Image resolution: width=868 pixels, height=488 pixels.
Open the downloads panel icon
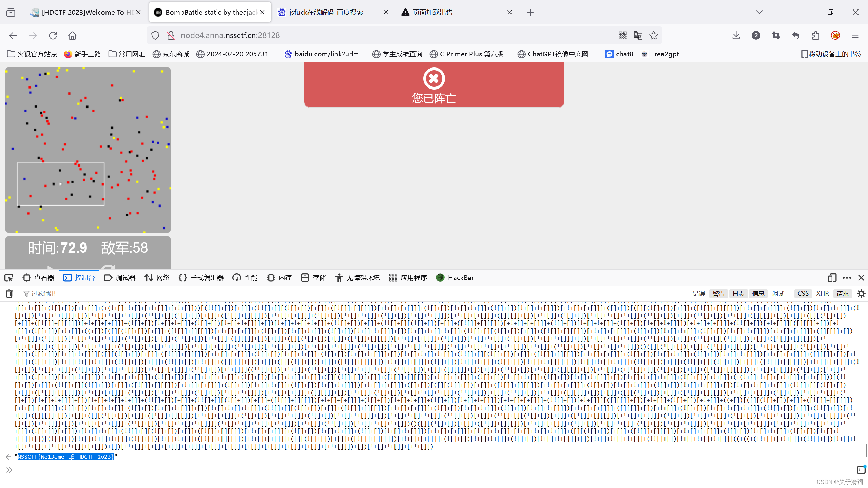coord(736,35)
